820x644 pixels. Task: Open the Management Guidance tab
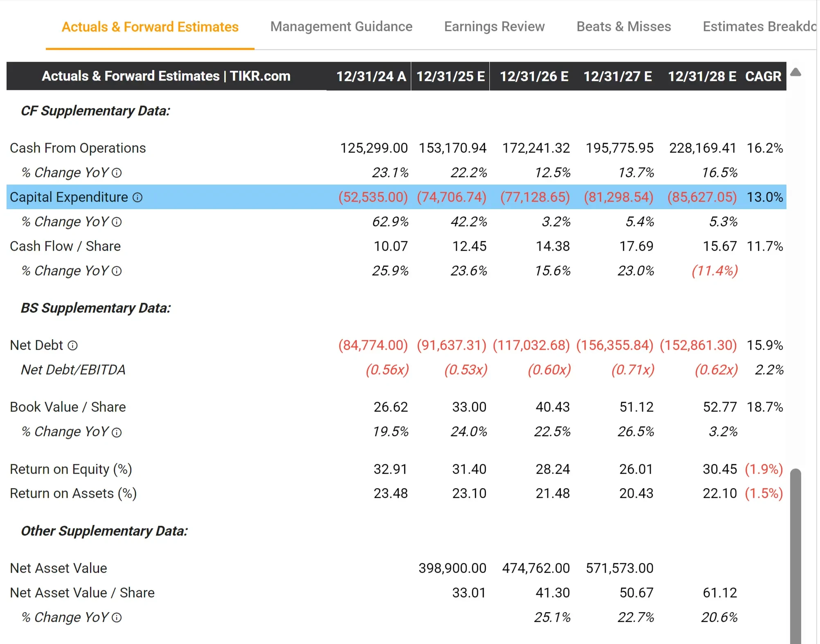coord(341,27)
